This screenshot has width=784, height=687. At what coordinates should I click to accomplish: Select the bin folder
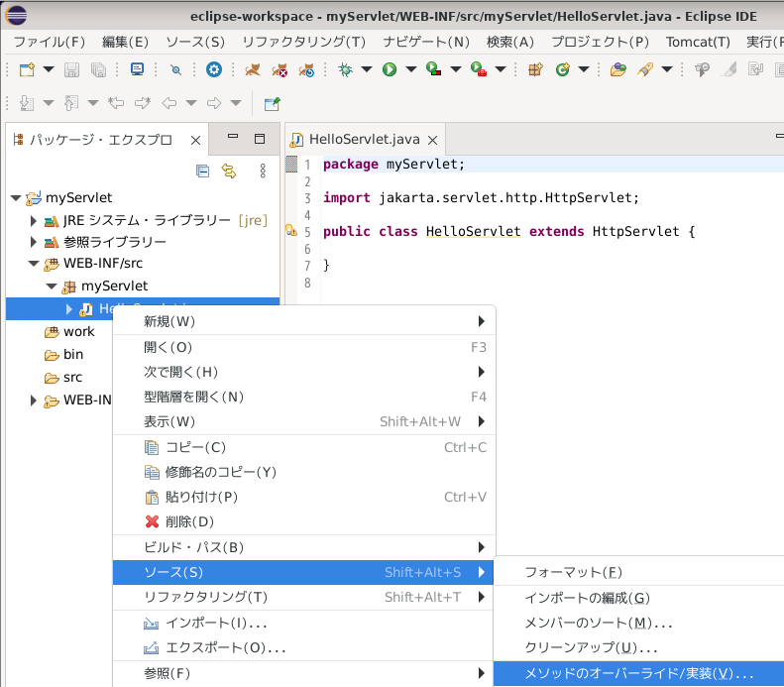click(x=63, y=355)
